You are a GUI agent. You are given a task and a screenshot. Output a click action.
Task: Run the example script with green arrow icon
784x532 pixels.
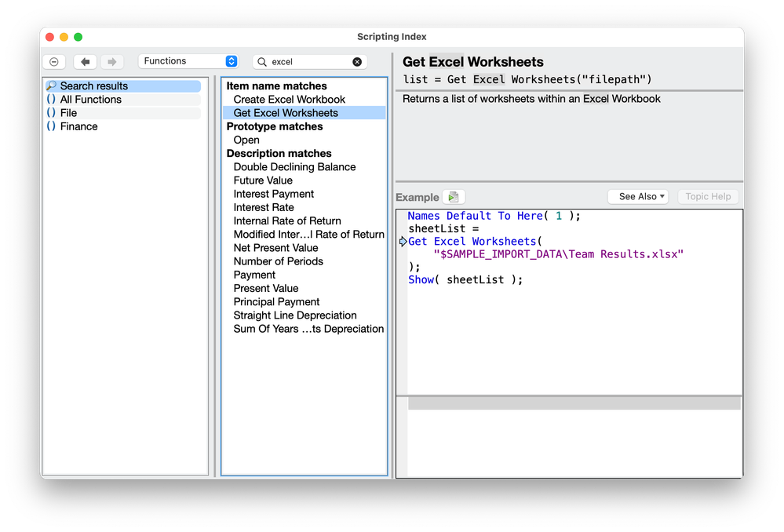(x=454, y=197)
